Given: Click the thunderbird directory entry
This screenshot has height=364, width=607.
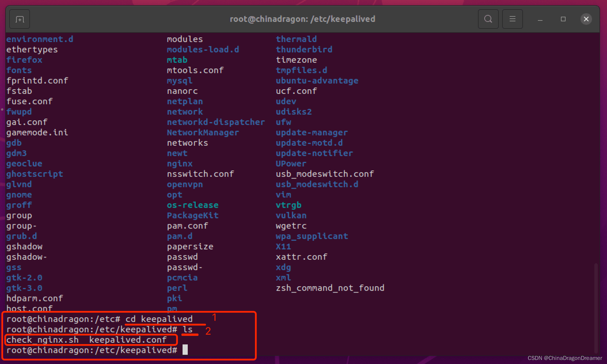Looking at the screenshot, I should [x=304, y=50].
